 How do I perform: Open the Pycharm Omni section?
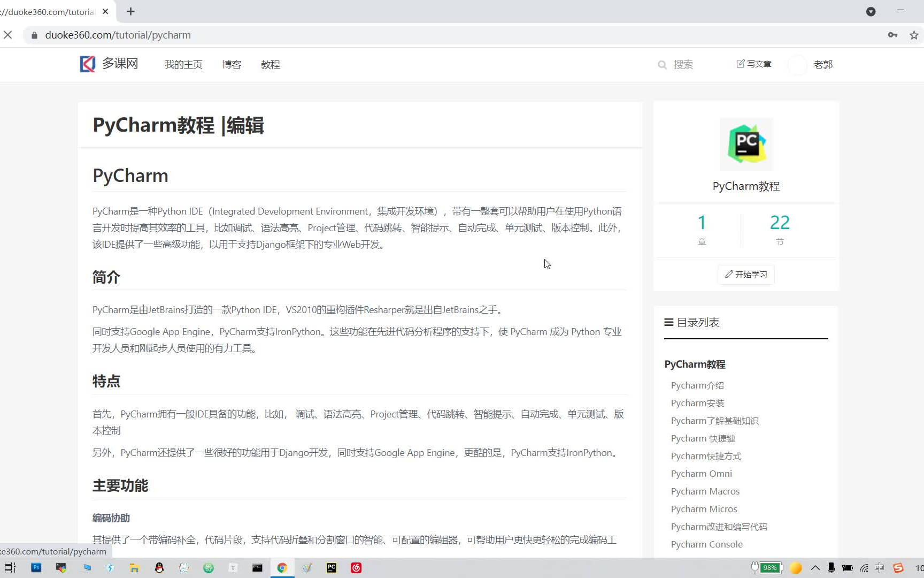(x=702, y=474)
